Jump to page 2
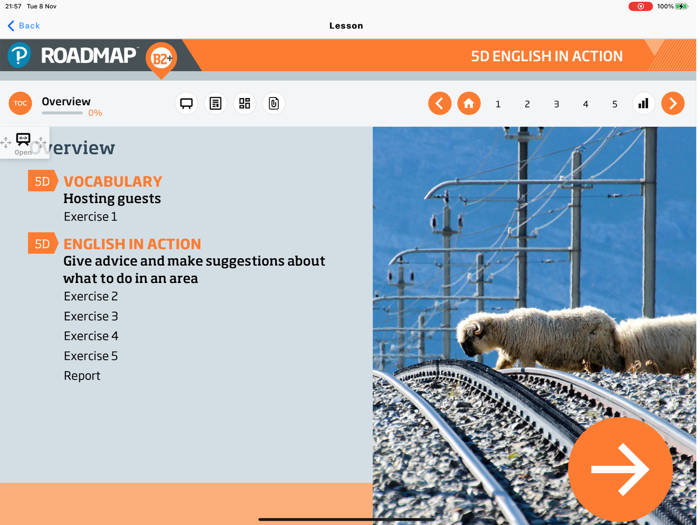This screenshot has width=700, height=525. [x=527, y=104]
